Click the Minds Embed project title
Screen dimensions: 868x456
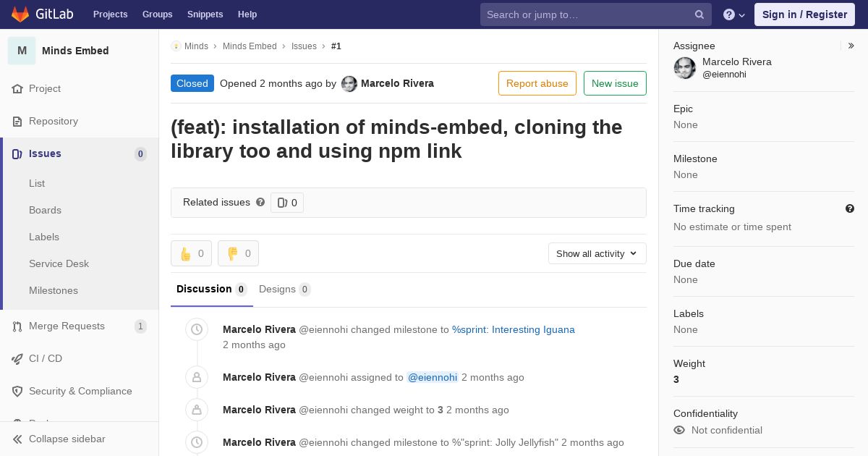[x=75, y=51]
